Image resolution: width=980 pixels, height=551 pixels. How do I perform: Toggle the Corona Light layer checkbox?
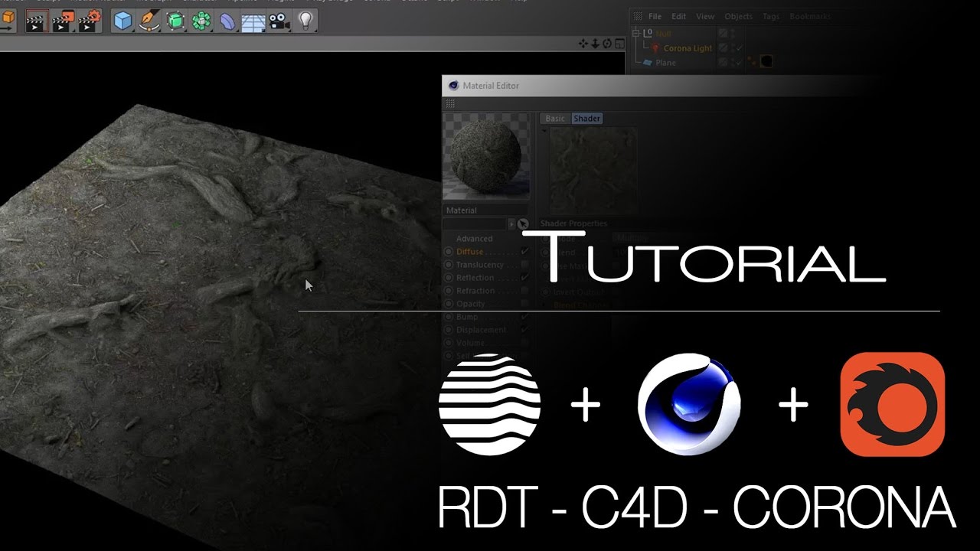(x=723, y=48)
